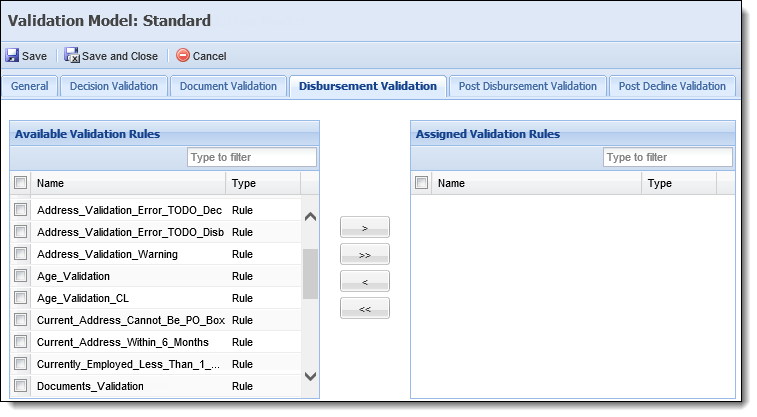
Task: Click the Save and Close label
Action: pyautogui.click(x=120, y=56)
